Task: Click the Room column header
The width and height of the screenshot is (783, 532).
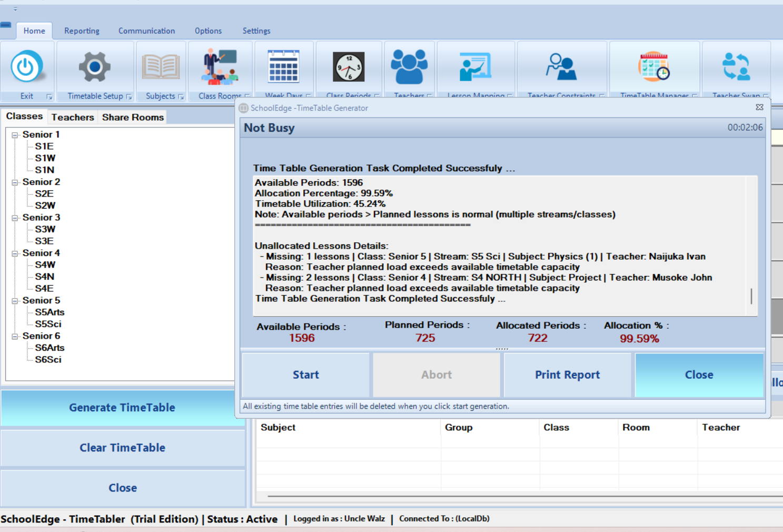Action: (658, 427)
